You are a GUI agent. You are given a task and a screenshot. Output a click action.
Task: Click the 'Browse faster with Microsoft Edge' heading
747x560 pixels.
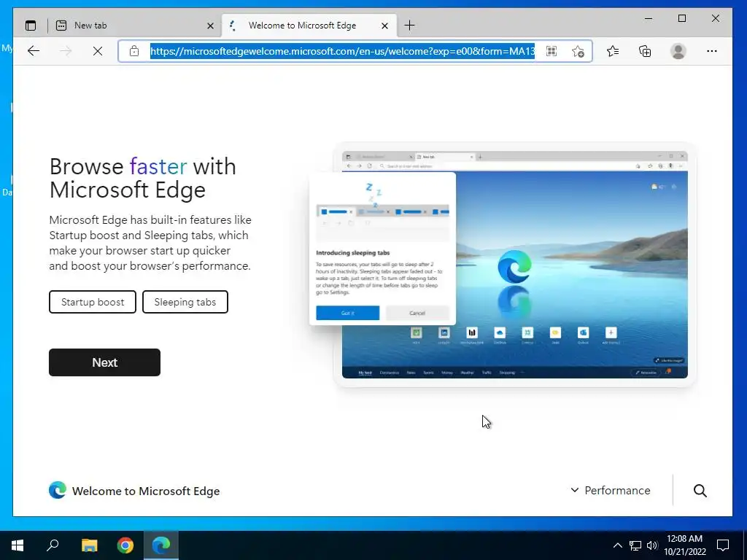click(x=143, y=178)
